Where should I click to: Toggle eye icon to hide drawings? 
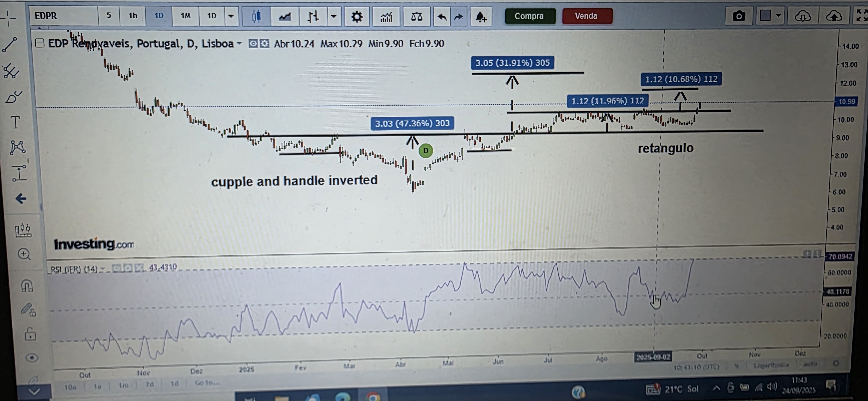pyautogui.click(x=32, y=358)
